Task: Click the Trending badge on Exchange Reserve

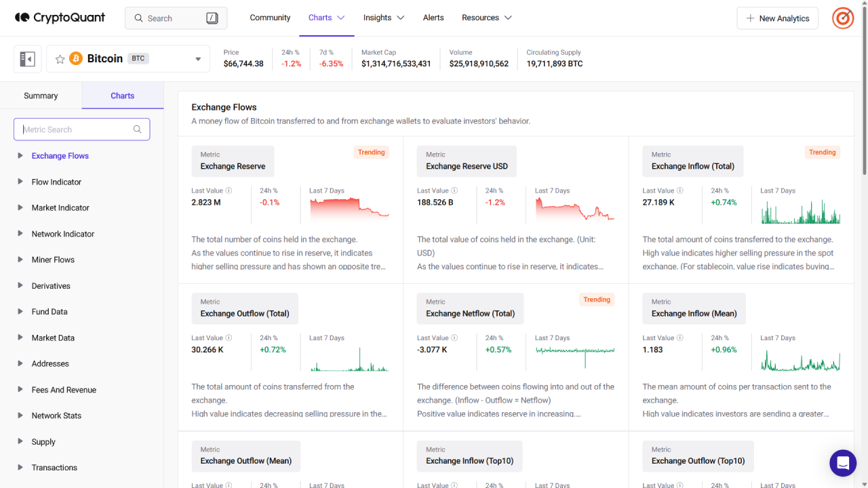Action: click(x=371, y=152)
